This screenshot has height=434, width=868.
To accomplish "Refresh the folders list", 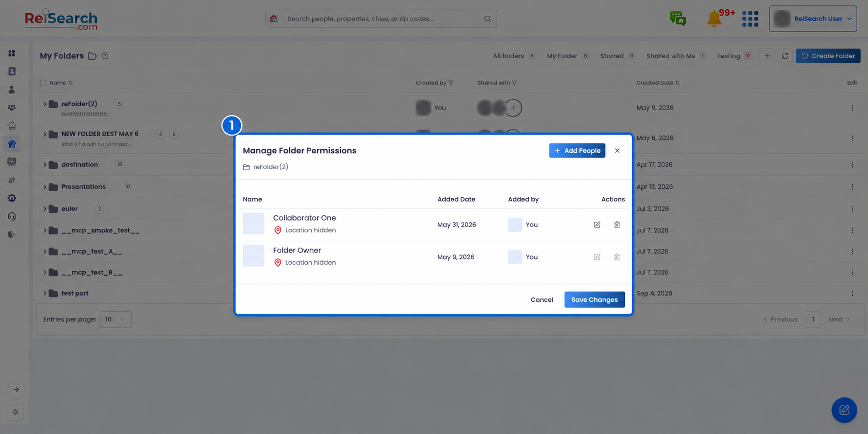I will coord(785,56).
